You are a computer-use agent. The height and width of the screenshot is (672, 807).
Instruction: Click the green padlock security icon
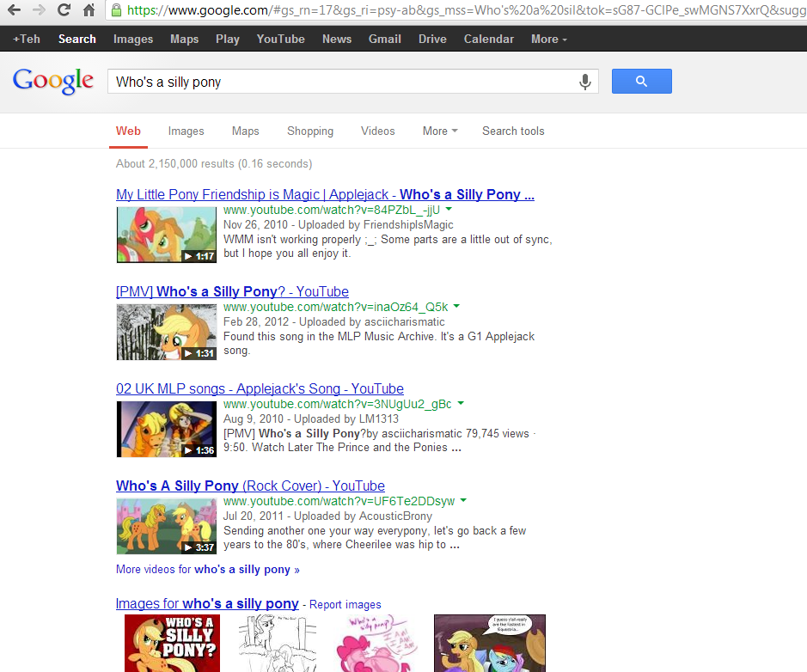117,9
